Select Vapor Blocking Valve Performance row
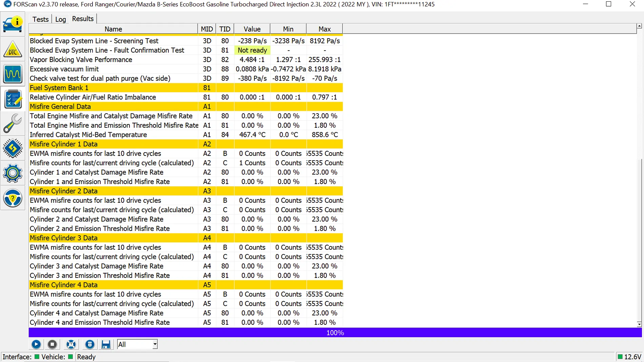 [186, 60]
